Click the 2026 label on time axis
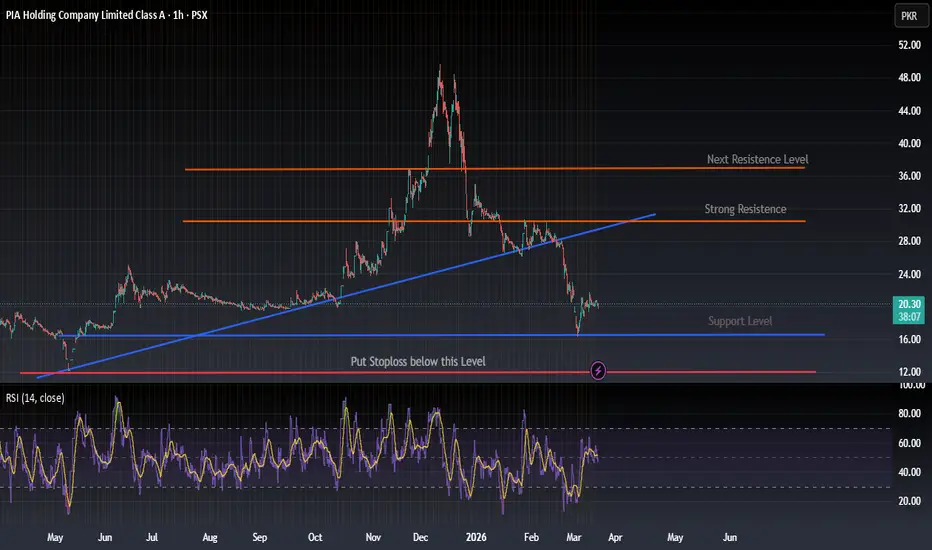The width and height of the screenshot is (932, 550). tap(476, 538)
